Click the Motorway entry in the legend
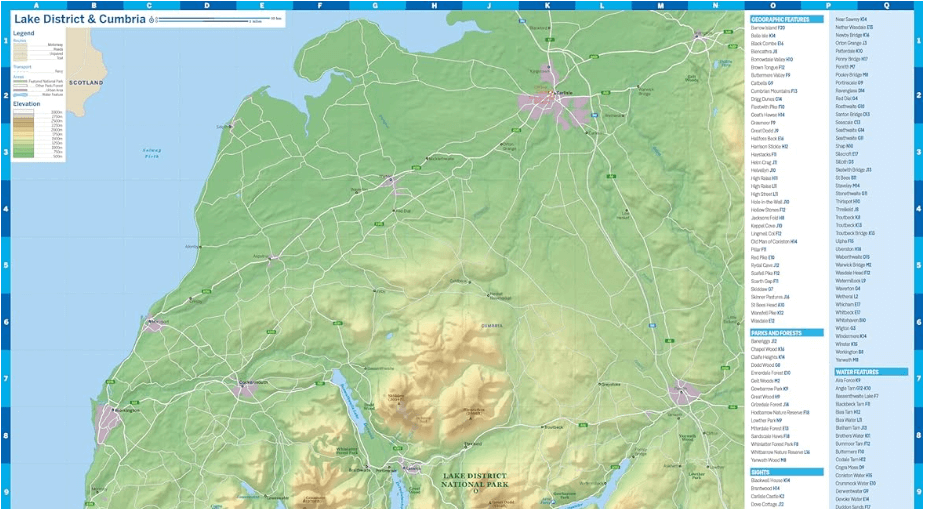 [x=56, y=45]
